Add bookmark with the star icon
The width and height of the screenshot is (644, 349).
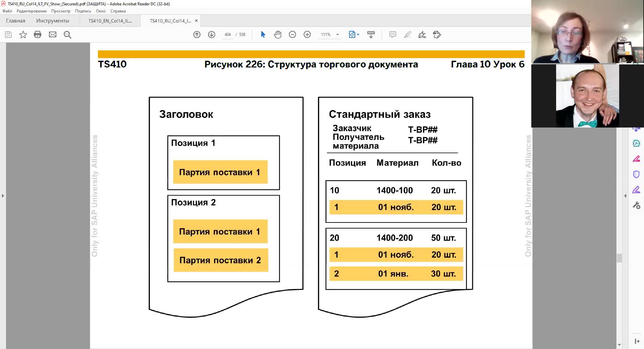click(23, 35)
